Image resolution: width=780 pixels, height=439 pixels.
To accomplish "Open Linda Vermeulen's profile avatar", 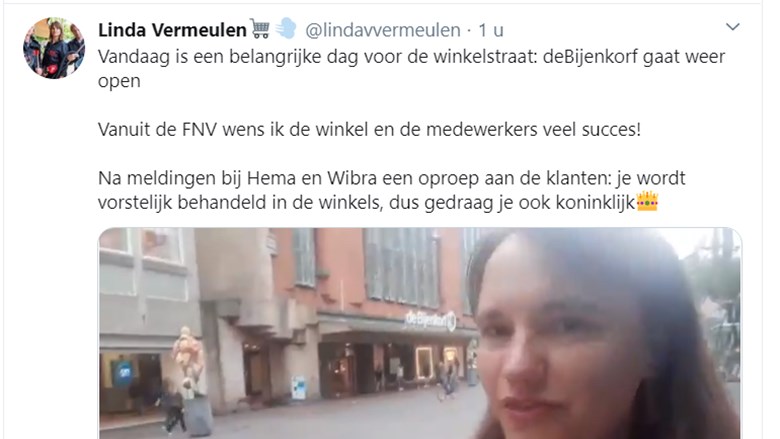I will [54, 48].
